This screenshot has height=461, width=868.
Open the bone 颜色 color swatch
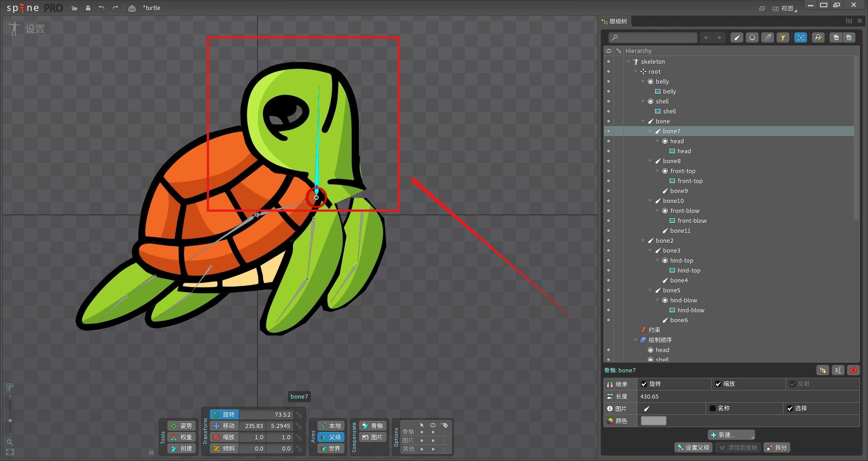(x=654, y=421)
